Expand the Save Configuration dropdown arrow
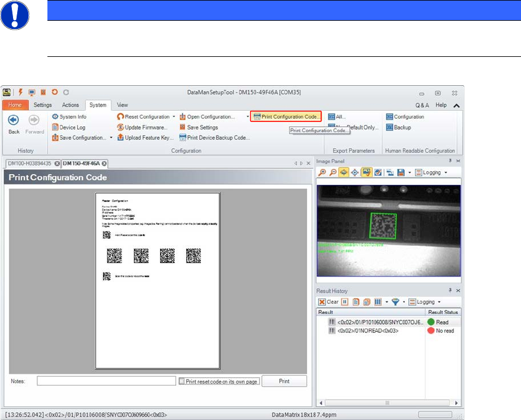The width and height of the screenshot is (521, 420). (x=111, y=137)
